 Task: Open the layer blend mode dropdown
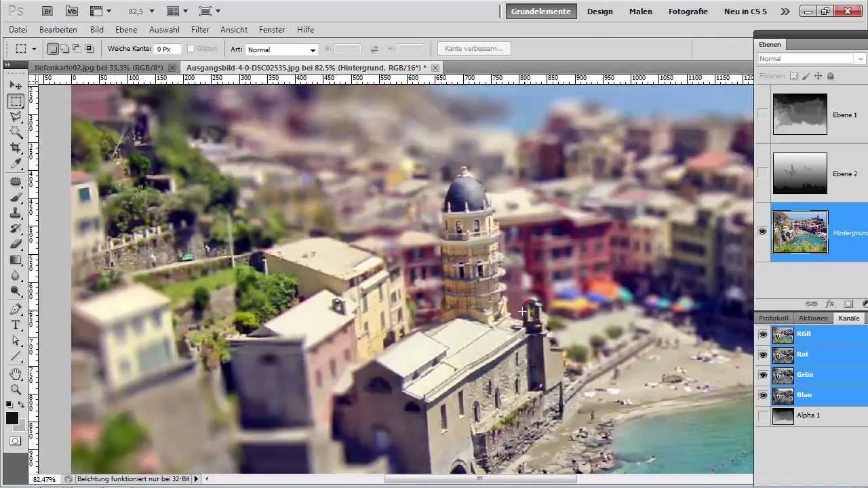(812, 59)
